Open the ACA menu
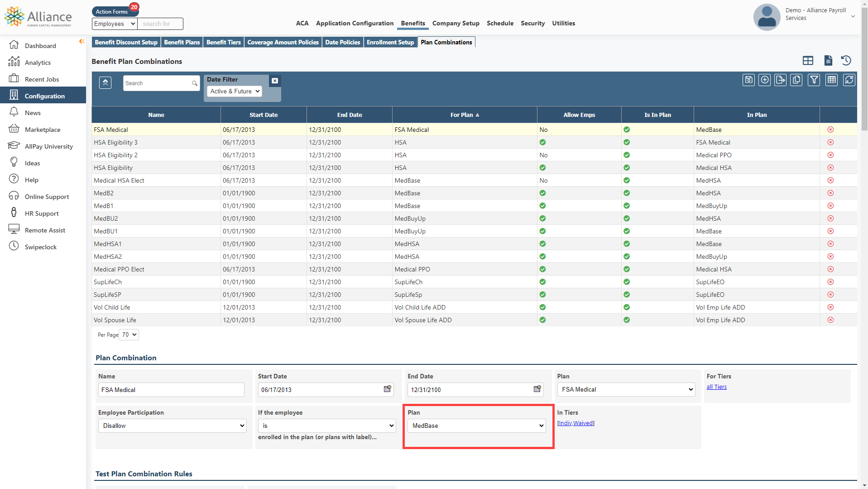The height and width of the screenshot is (489, 868). click(302, 23)
